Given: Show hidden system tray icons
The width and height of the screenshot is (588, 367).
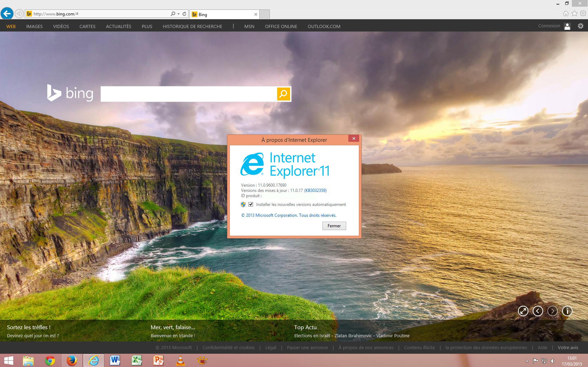Looking at the screenshot, I should click(x=527, y=361).
